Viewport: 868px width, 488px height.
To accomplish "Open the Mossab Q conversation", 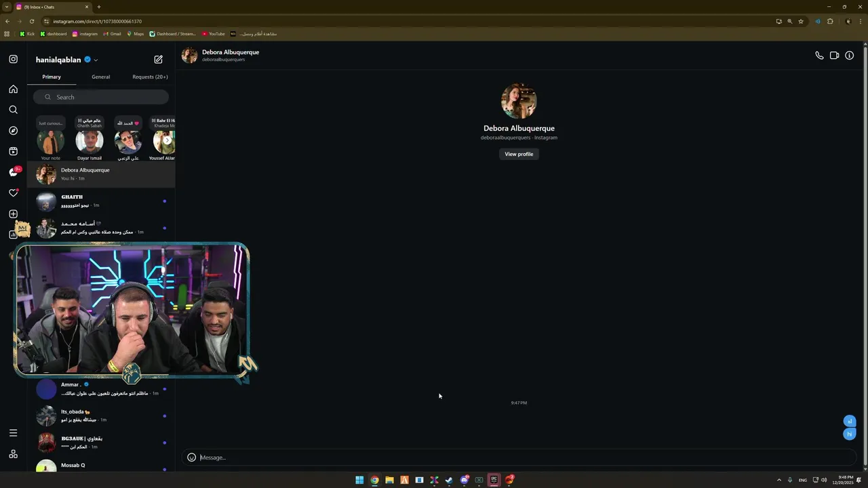I will [x=101, y=466].
